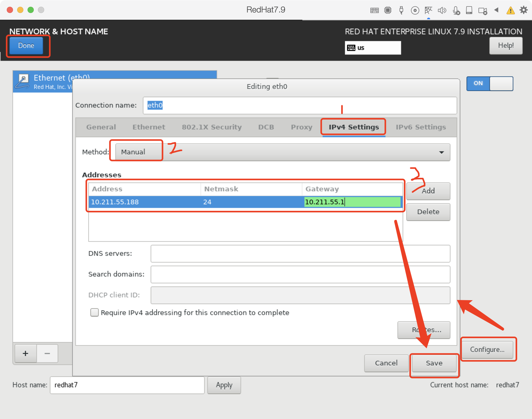Open the yellow warning triangle icon
Viewport: 532px width, 419px height.
[x=510, y=10]
